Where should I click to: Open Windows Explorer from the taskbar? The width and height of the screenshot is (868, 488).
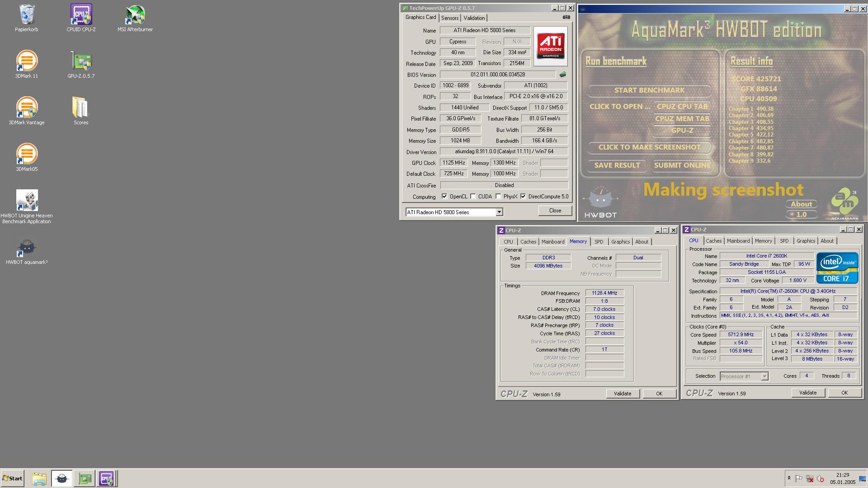tap(39, 479)
